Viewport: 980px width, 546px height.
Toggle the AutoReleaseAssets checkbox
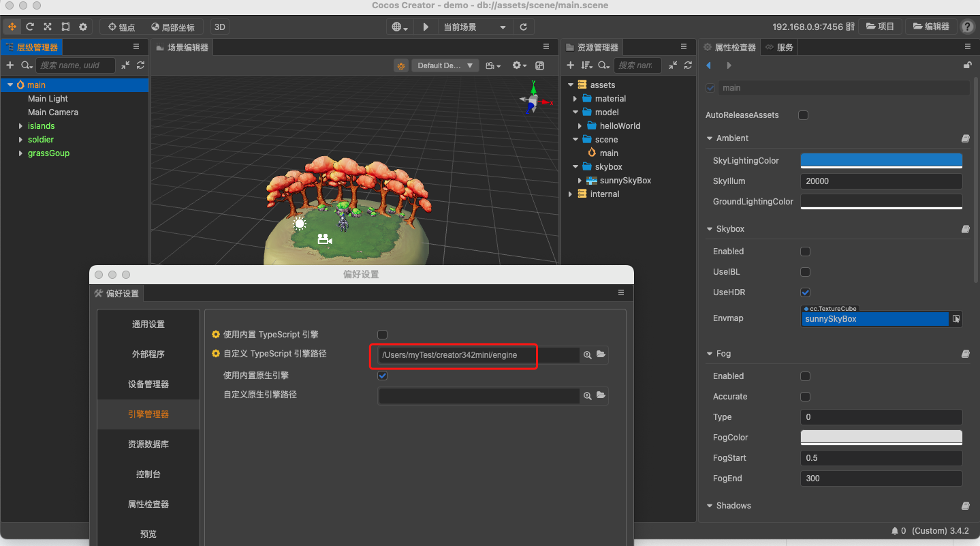pos(804,115)
